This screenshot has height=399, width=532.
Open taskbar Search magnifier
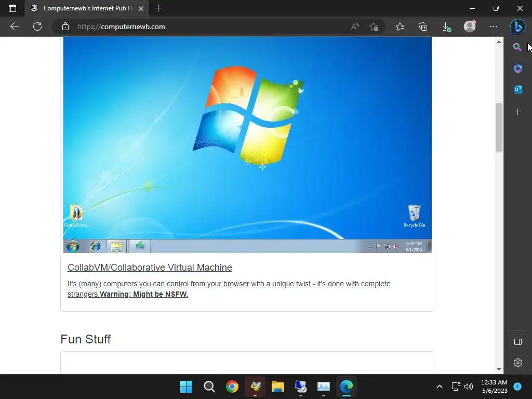tap(209, 387)
